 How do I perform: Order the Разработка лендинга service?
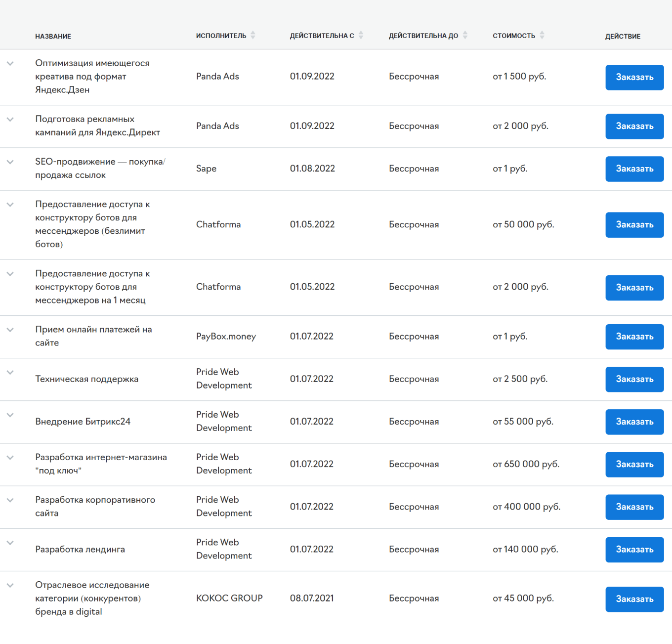(634, 550)
